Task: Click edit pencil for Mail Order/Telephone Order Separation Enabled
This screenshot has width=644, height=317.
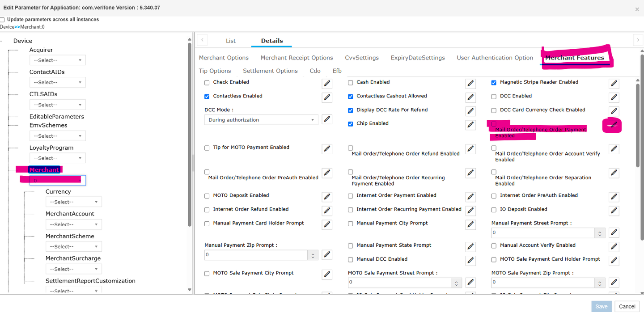Action: click(614, 173)
